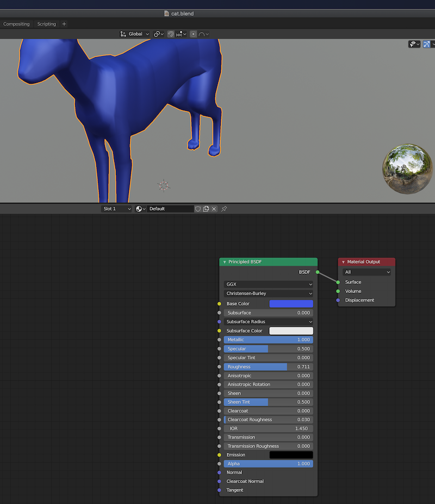Expand the GGX distribution dropdown
The width and height of the screenshot is (435, 504).
click(269, 284)
